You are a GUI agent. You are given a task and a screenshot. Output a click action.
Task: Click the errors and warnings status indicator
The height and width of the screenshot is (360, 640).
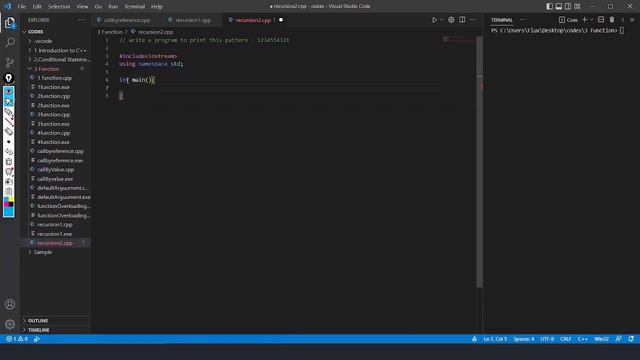click(17, 339)
